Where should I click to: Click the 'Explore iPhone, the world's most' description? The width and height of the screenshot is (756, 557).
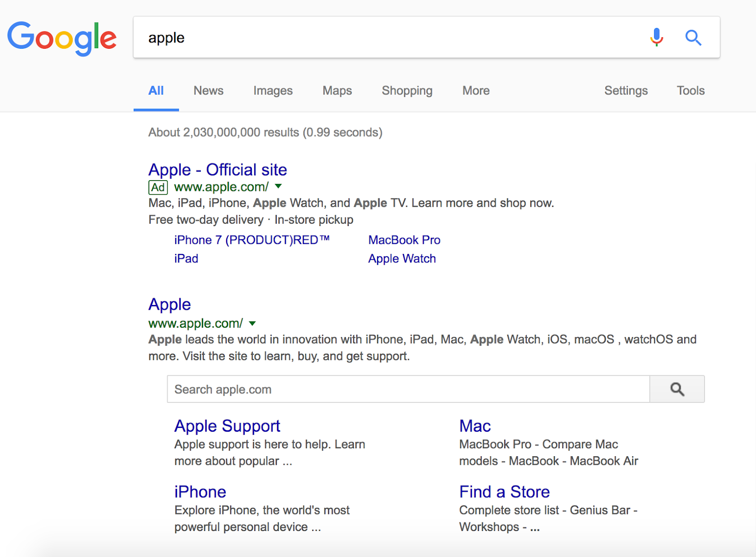click(x=262, y=518)
